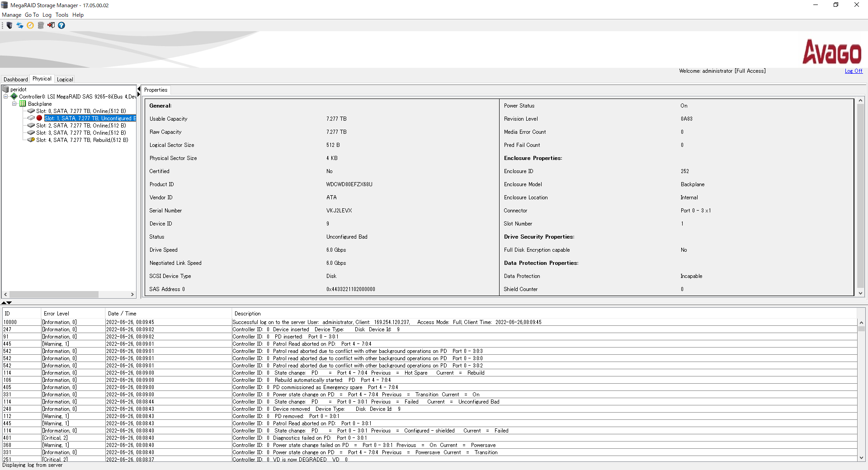Open the Manage menu
Viewport: 868px width, 470px height.
point(12,15)
